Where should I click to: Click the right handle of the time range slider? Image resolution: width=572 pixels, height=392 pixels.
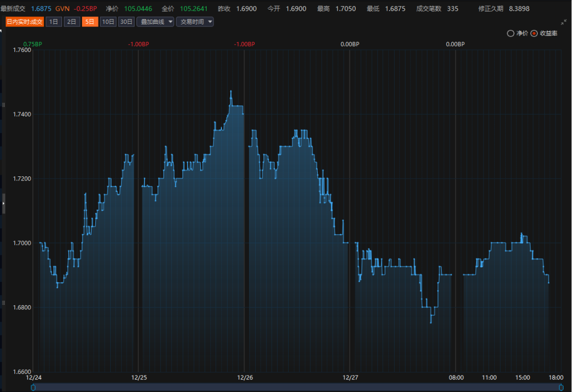[561, 387]
